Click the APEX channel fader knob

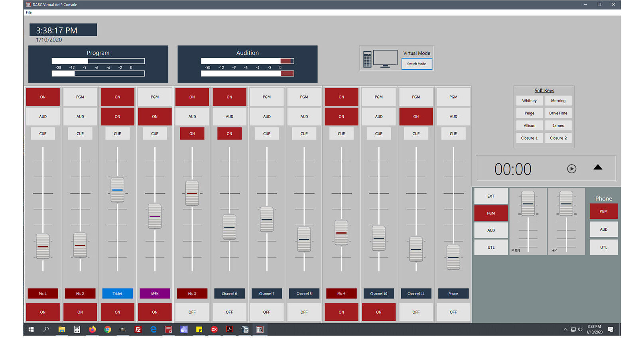click(x=155, y=216)
